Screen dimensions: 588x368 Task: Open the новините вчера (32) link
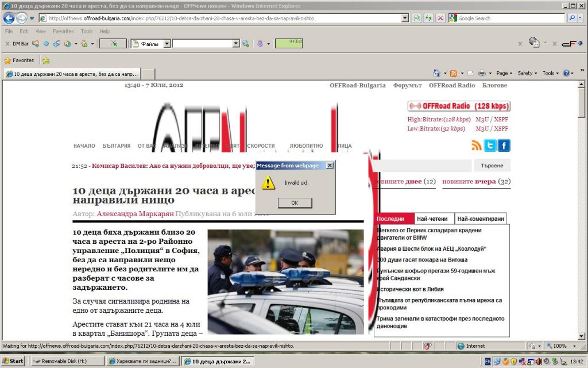476,181
